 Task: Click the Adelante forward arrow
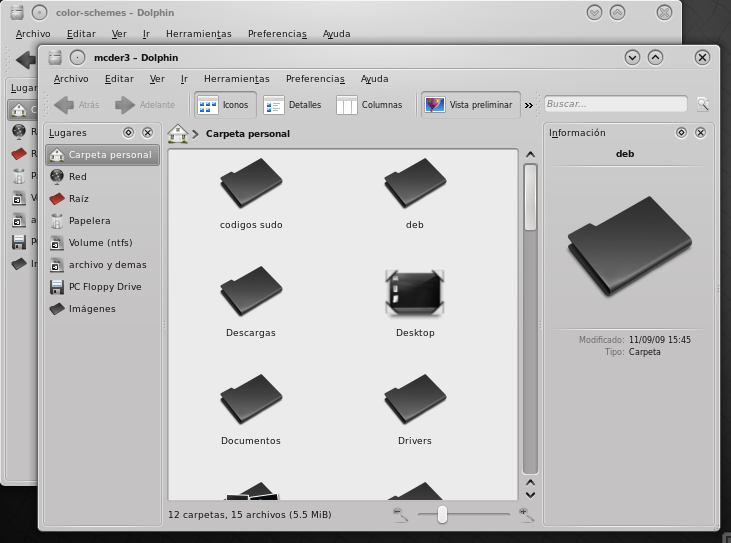tap(145, 105)
